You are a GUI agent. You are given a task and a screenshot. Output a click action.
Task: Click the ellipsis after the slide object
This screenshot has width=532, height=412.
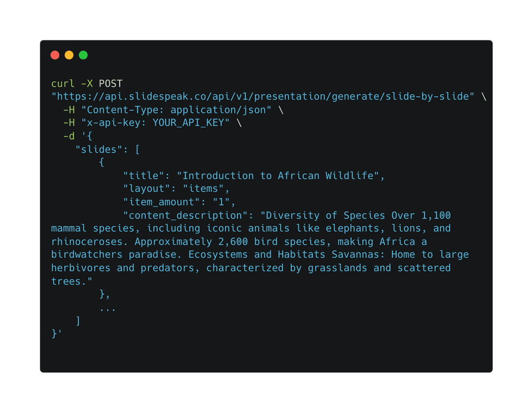(108, 308)
